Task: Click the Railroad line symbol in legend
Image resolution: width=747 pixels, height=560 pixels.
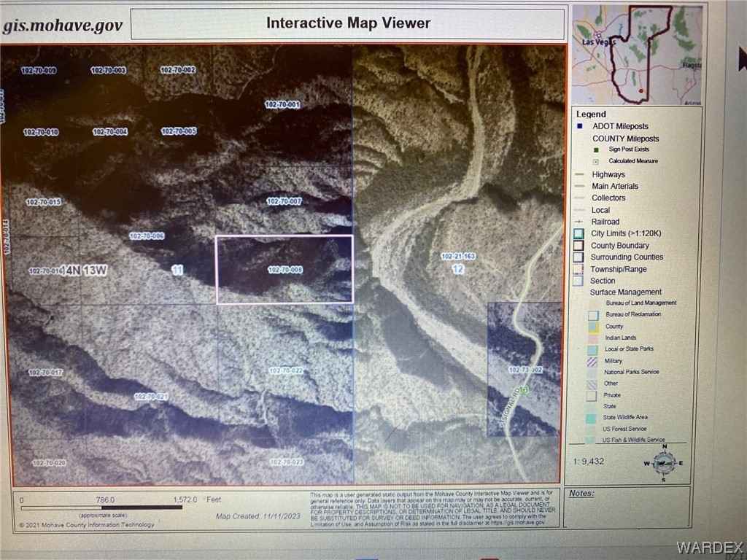Action: click(579, 222)
